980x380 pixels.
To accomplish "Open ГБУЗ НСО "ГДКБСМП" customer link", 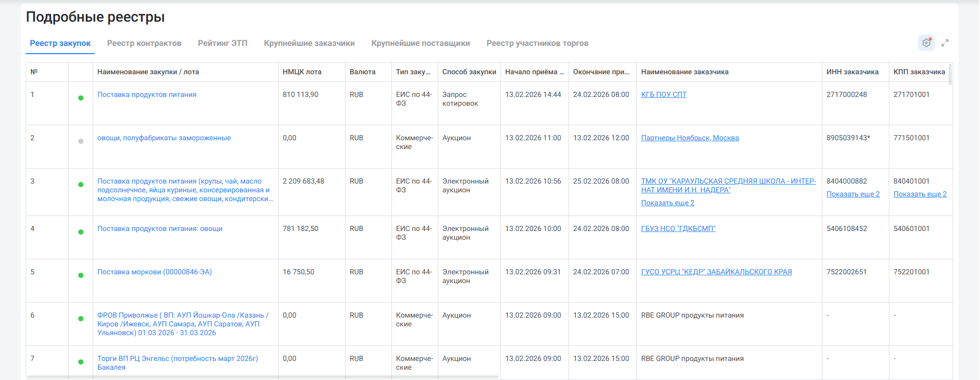I will click(x=678, y=229).
